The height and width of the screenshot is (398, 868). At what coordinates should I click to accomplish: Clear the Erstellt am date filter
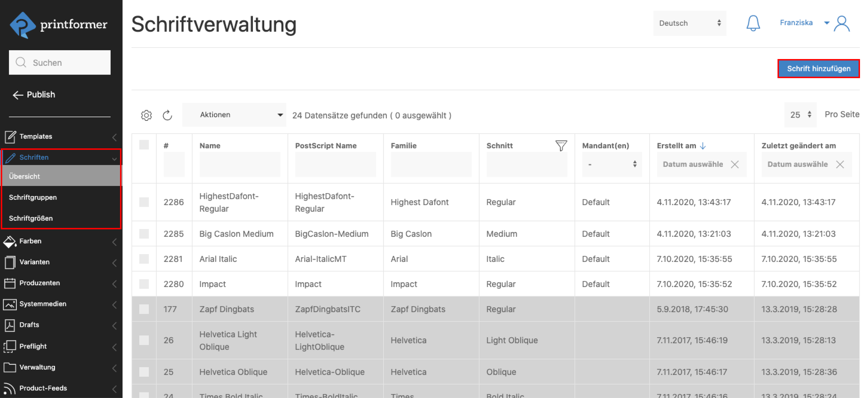(x=735, y=164)
